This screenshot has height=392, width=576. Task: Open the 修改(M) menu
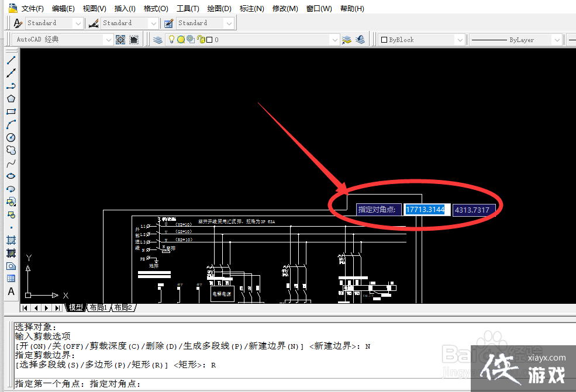tap(285, 8)
